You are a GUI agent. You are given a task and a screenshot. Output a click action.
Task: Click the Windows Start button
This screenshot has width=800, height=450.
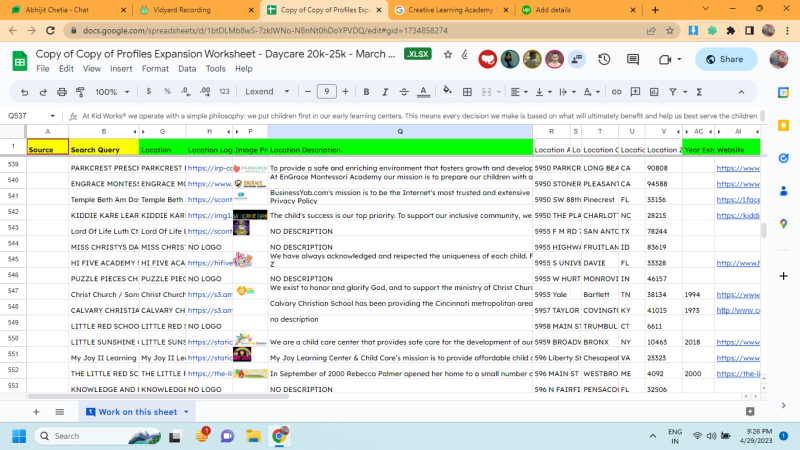19,436
